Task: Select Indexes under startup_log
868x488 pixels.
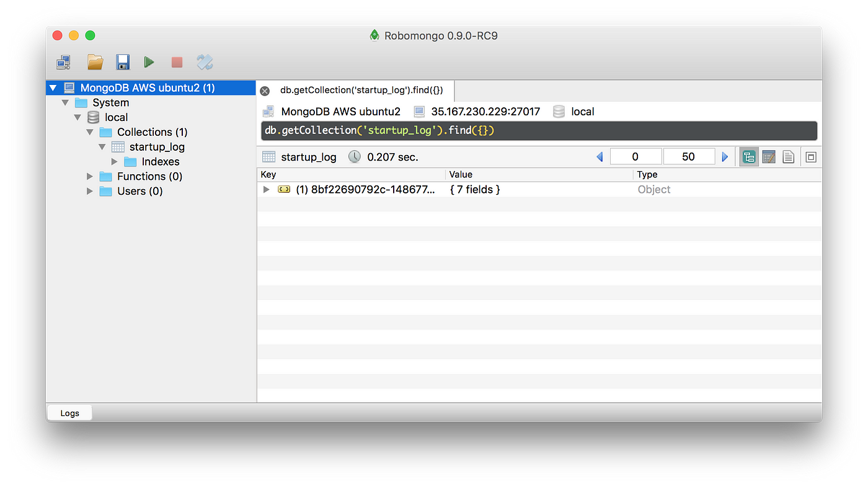Action: [161, 162]
